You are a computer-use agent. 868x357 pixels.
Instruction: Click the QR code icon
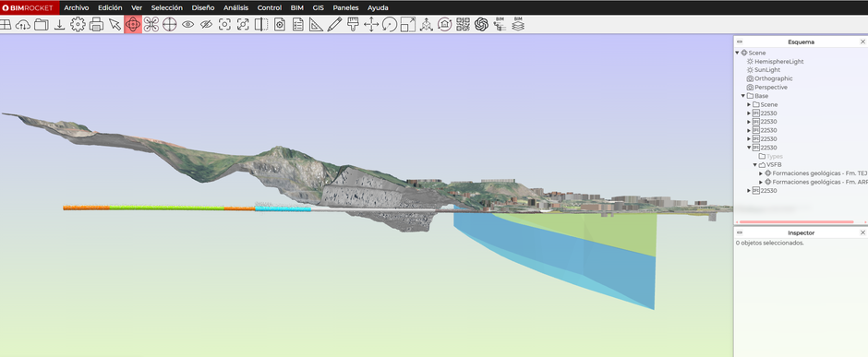pos(463,24)
